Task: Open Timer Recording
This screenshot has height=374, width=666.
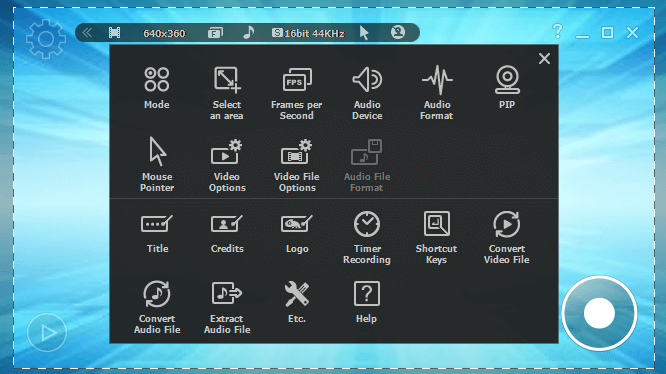Action: 367,238
